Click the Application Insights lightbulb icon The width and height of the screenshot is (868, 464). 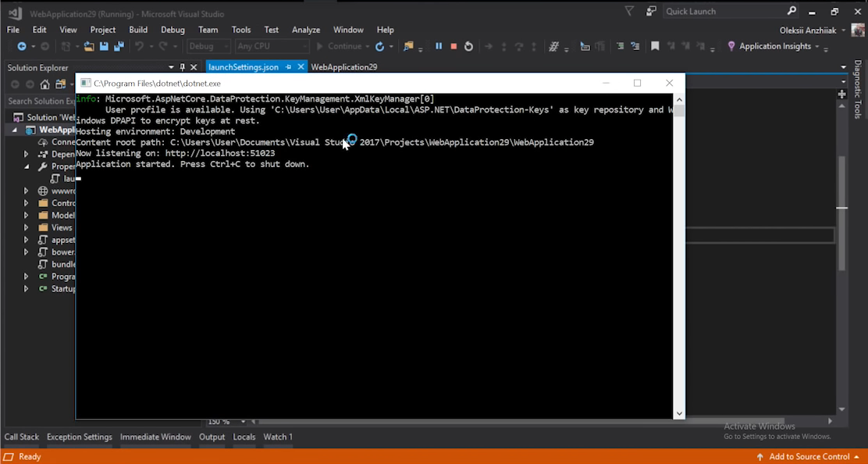731,47
